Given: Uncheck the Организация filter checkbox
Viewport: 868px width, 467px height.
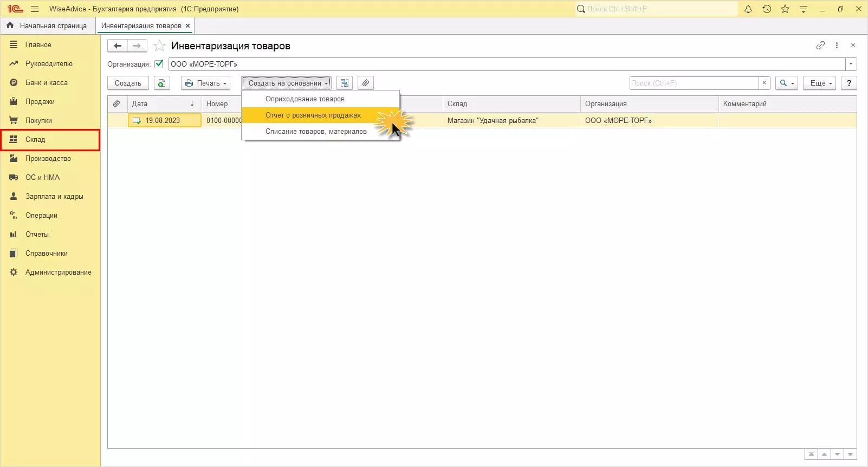Looking at the screenshot, I should point(159,64).
